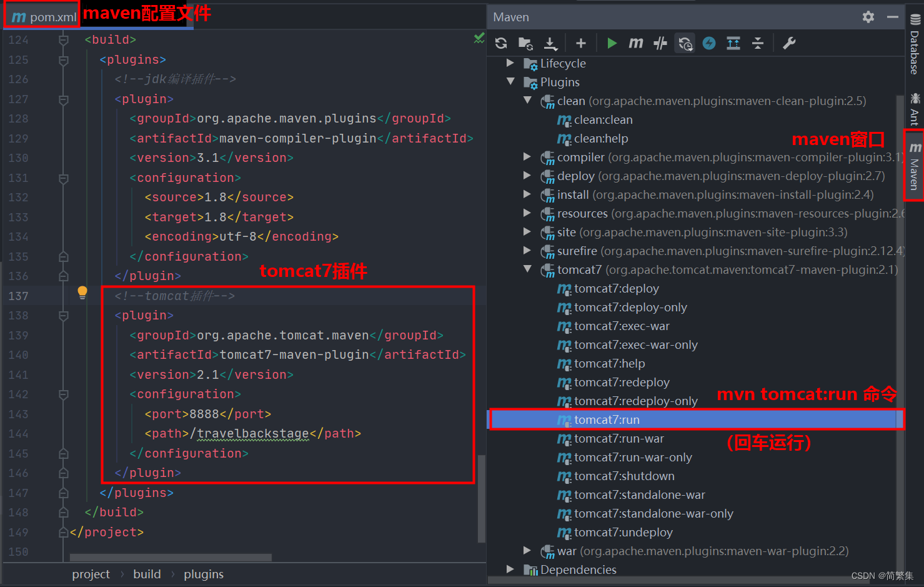The width and height of the screenshot is (924, 587).
Task: Click the build breadcrumb
Action: click(x=147, y=574)
